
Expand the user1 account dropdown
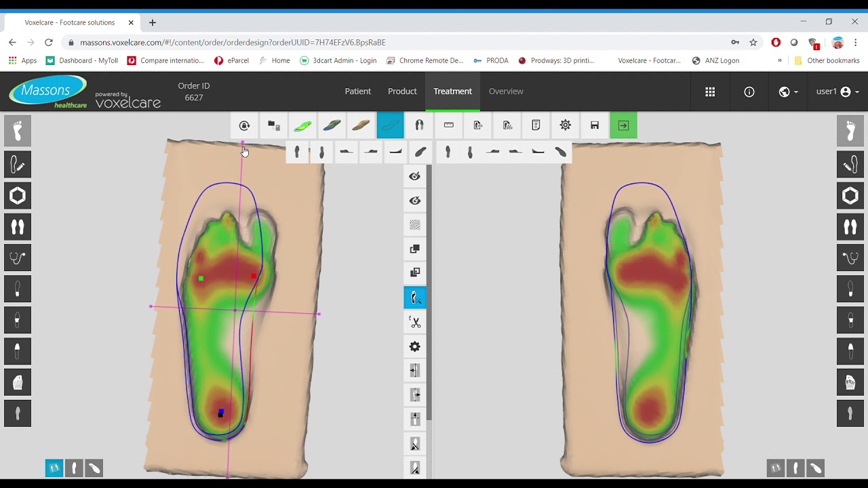[x=837, y=91]
